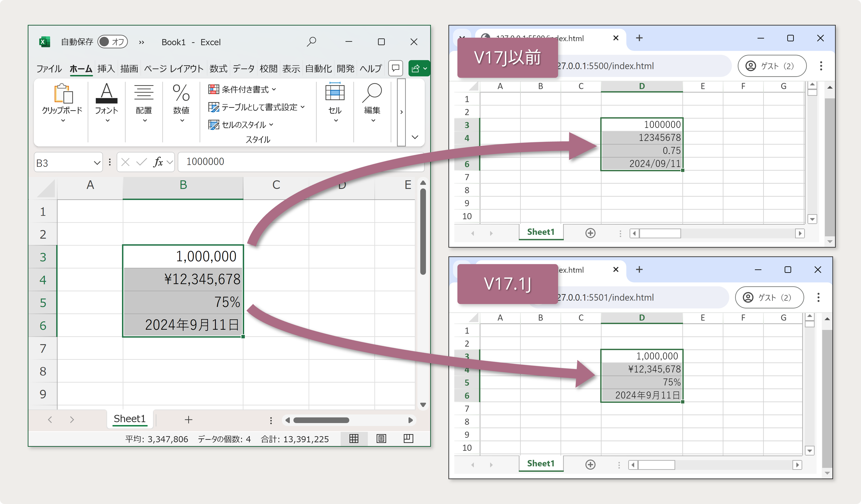Open the ファイル menu tab
Image resolution: width=861 pixels, height=504 pixels.
pyautogui.click(x=49, y=69)
